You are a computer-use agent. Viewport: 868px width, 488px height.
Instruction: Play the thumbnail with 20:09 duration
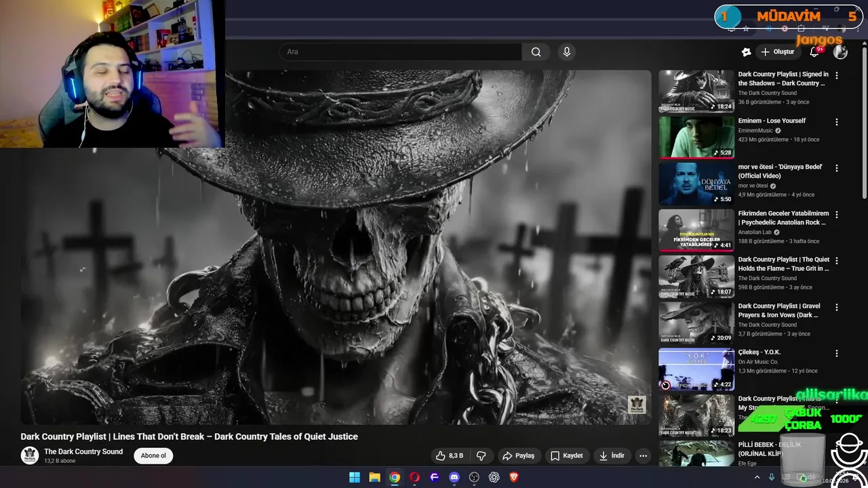696,322
